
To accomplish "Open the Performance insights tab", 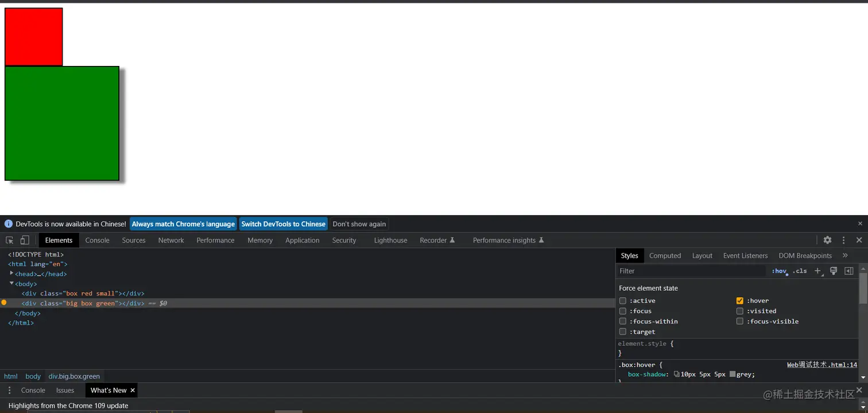I will 508,240.
